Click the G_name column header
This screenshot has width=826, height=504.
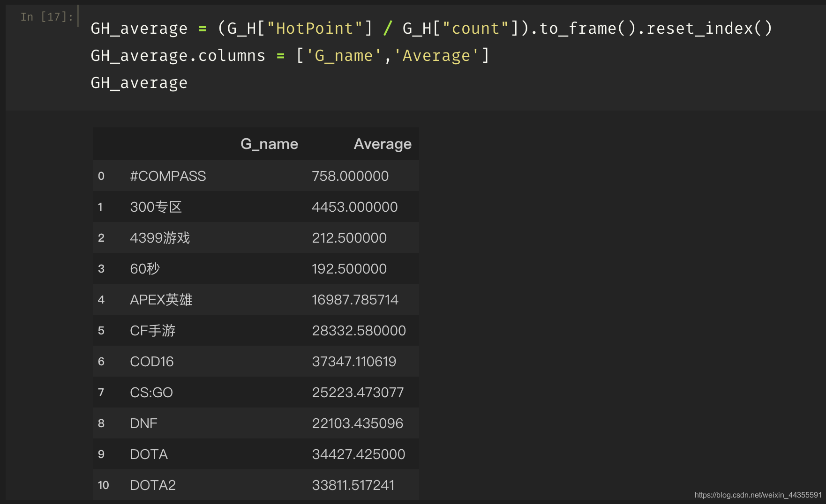tap(269, 144)
